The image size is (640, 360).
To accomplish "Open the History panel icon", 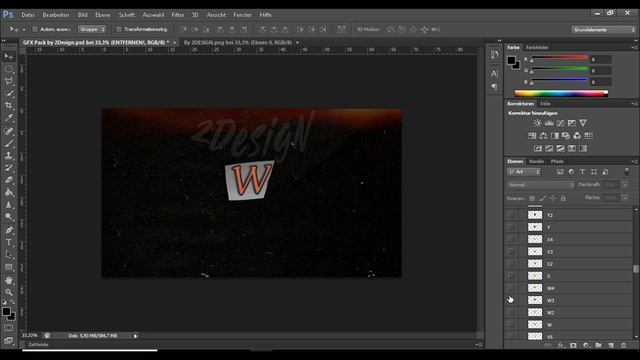I will 494,54.
